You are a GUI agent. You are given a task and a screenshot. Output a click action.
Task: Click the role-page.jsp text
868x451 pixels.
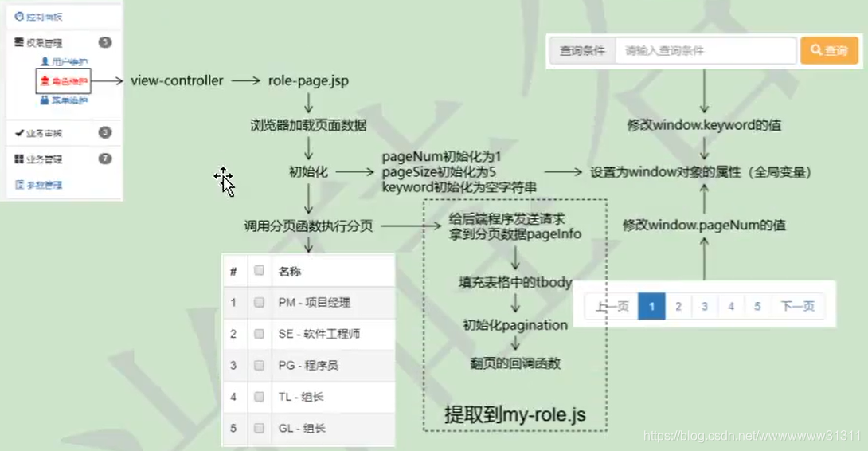[x=308, y=81]
